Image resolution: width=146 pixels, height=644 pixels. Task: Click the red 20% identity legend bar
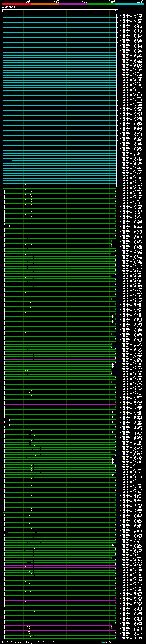16,4
